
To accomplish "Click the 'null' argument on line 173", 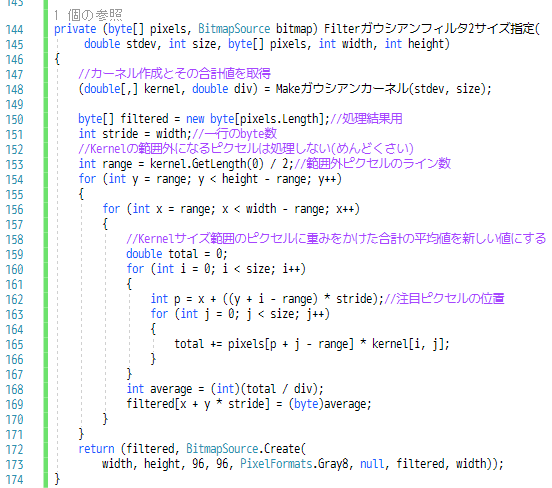I will (372, 464).
